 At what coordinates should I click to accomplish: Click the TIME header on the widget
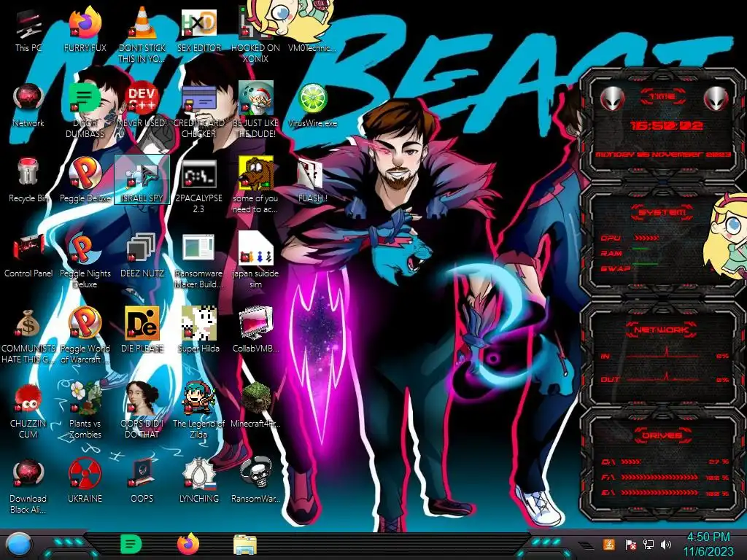(x=662, y=97)
